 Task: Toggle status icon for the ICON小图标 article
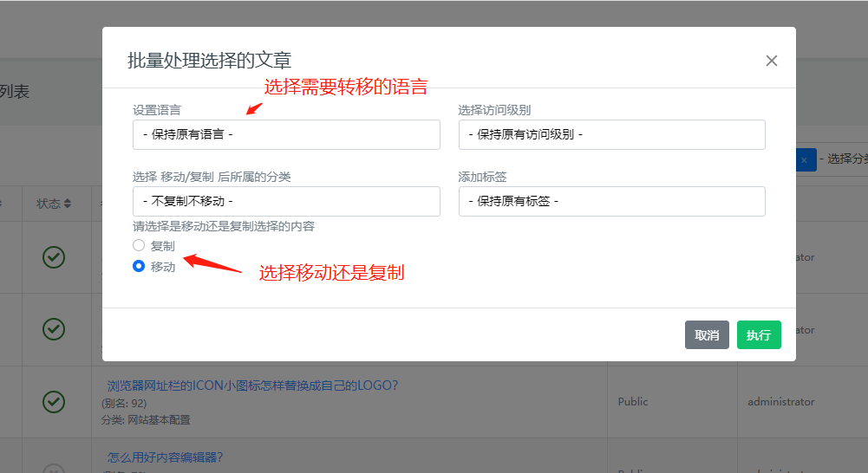pyautogui.click(x=54, y=402)
